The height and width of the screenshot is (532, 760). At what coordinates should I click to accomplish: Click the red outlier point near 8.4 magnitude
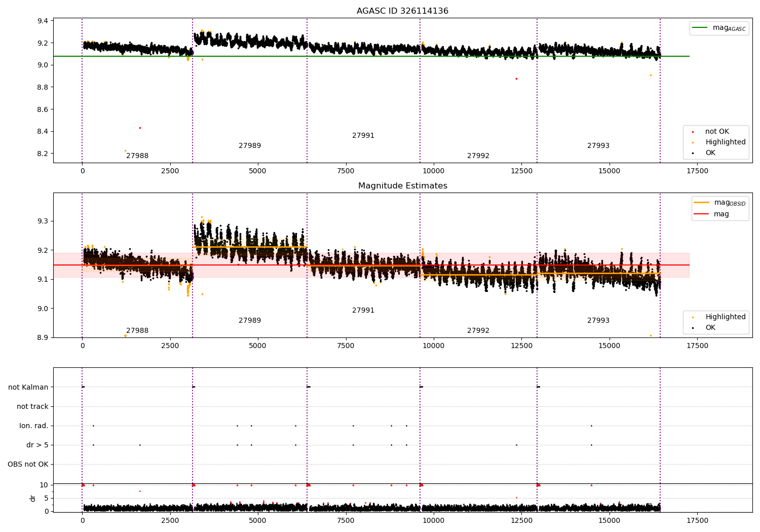click(140, 128)
